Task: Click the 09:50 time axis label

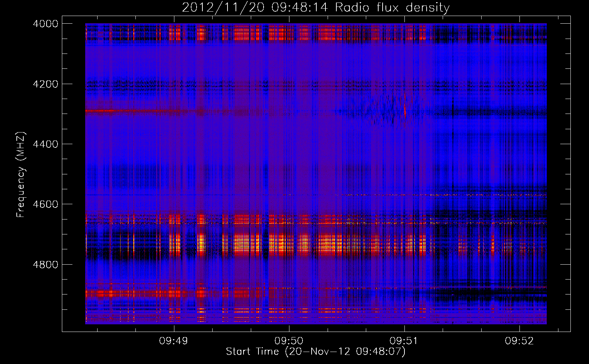Action: pyautogui.click(x=289, y=341)
